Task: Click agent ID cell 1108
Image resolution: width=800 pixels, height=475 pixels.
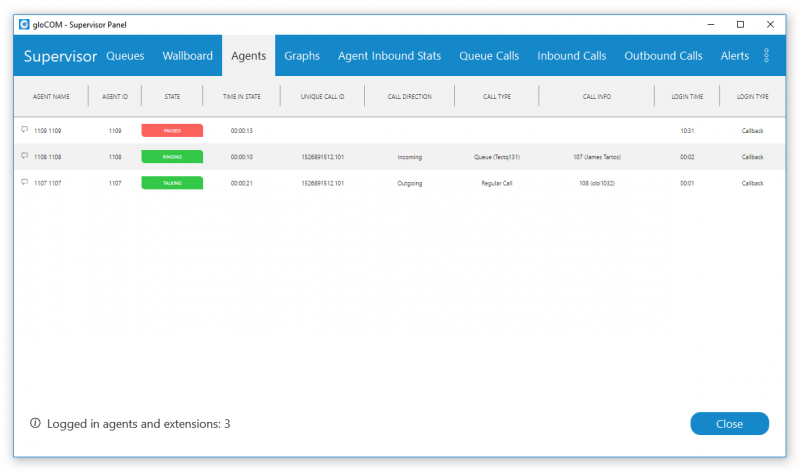Action: coord(115,157)
